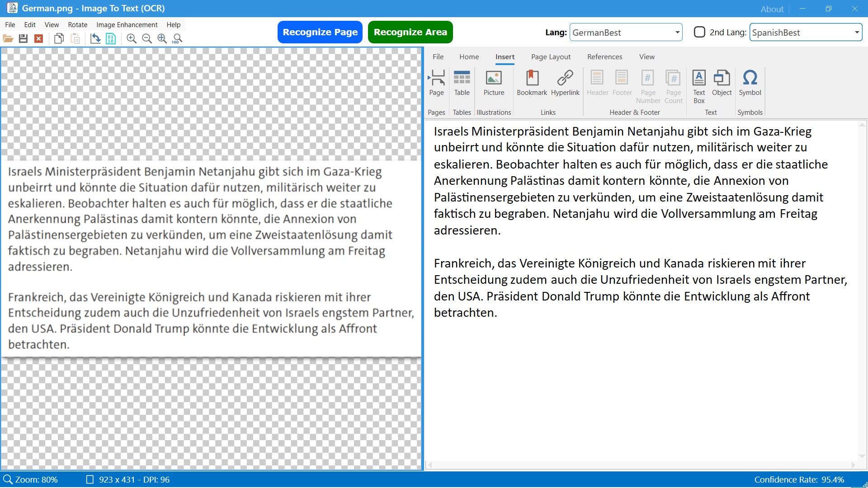The width and height of the screenshot is (868, 488).
Task: Save using the floppy disk icon
Action: tap(24, 39)
